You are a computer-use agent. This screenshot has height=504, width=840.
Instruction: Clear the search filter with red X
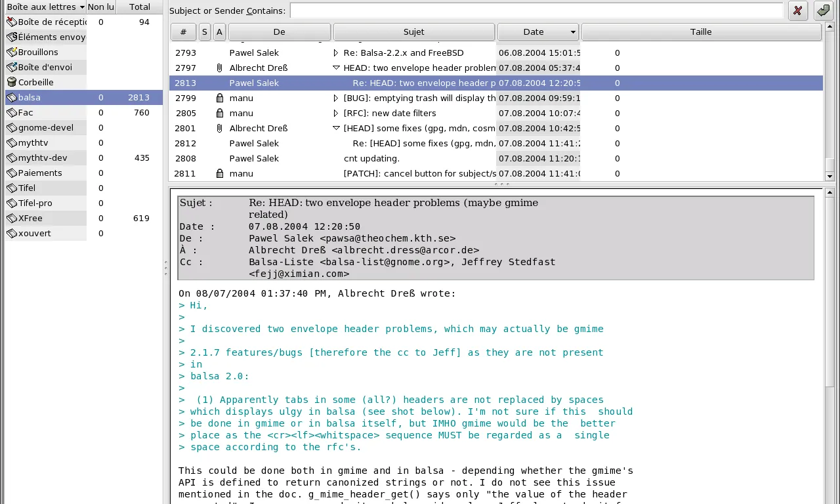797,10
